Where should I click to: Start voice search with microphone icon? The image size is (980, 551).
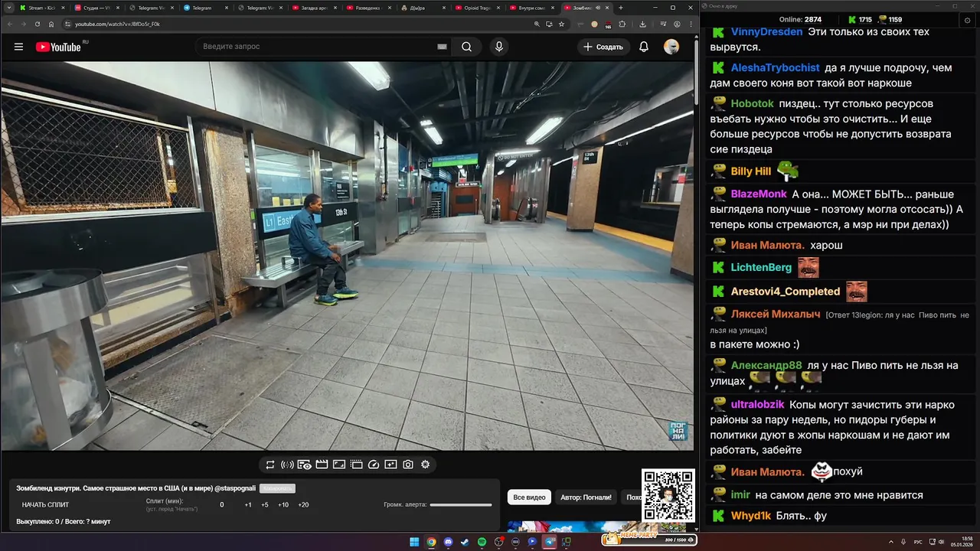(499, 47)
